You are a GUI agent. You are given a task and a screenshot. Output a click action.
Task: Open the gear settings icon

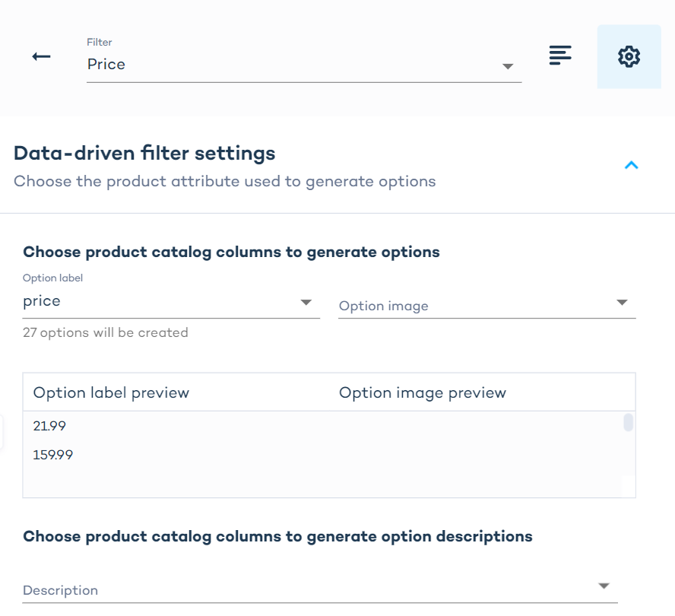point(629,56)
